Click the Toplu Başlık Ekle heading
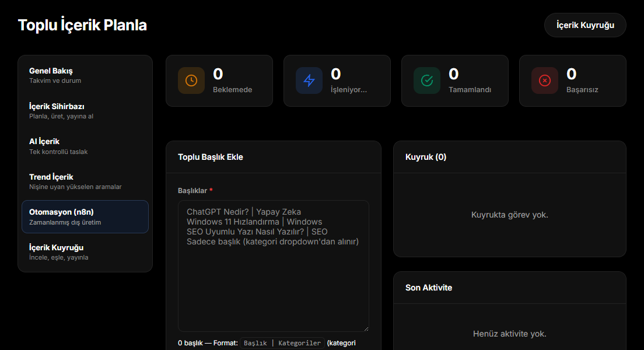This screenshot has height=350, width=644. (x=210, y=157)
